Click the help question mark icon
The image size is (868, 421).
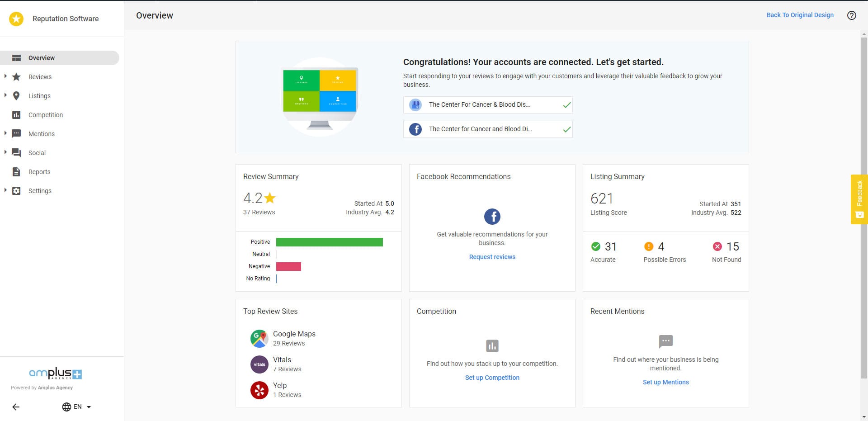pyautogui.click(x=851, y=15)
